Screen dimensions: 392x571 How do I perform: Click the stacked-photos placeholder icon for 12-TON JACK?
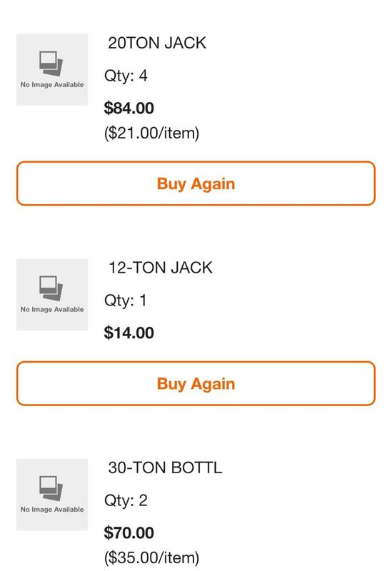point(51,288)
